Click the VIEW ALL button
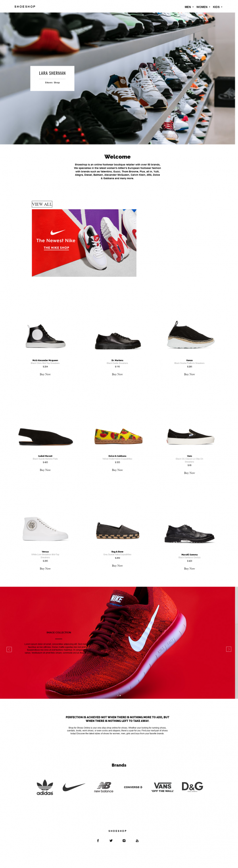This screenshot has width=238, height=868. point(42,204)
